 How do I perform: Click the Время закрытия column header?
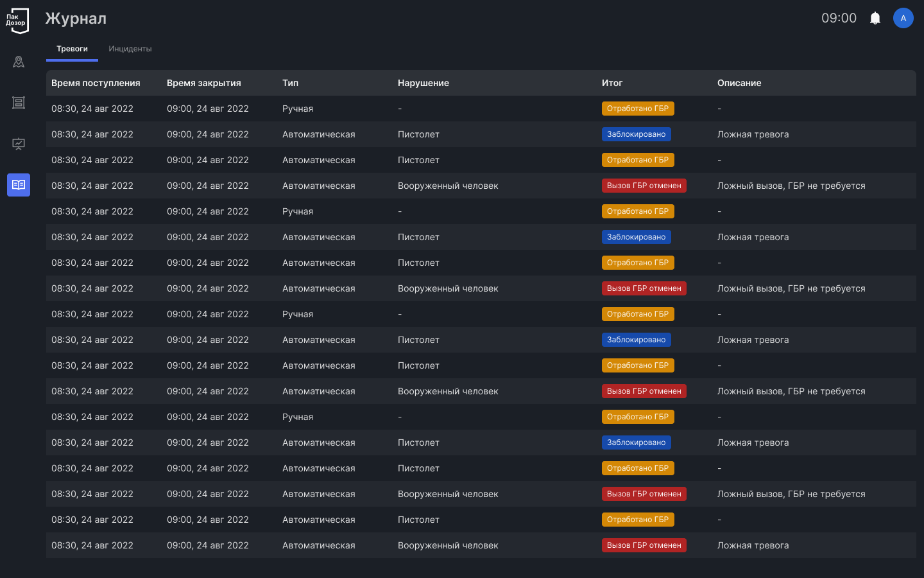204,83
